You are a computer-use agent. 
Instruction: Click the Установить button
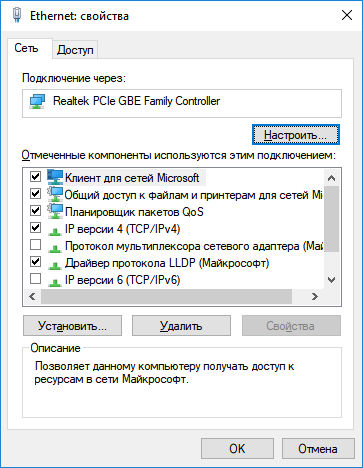[x=72, y=326]
